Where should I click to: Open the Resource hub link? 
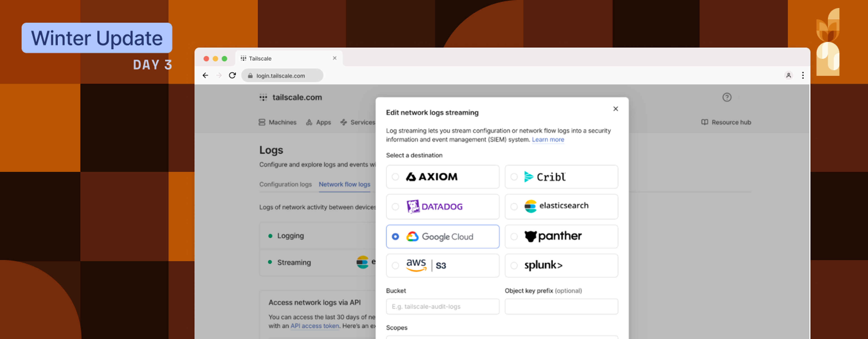pyautogui.click(x=726, y=122)
